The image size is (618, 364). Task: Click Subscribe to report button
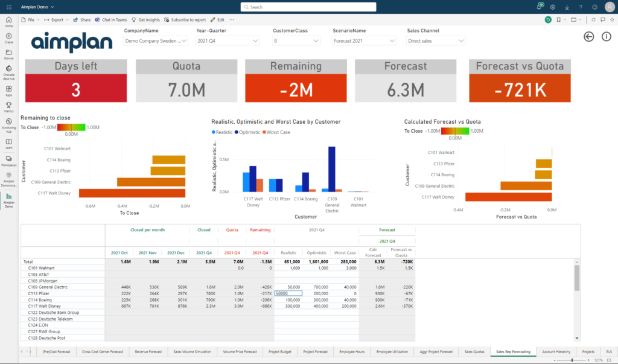(x=185, y=20)
